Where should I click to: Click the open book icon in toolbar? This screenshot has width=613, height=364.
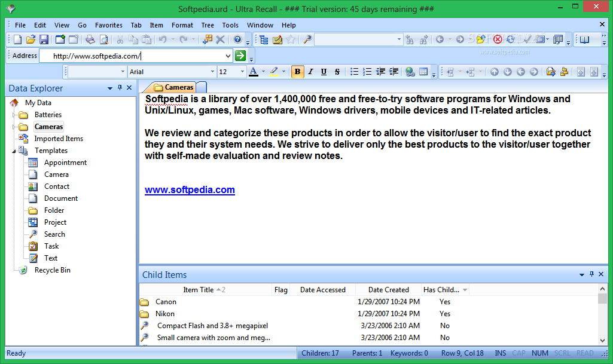pos(584,39)
